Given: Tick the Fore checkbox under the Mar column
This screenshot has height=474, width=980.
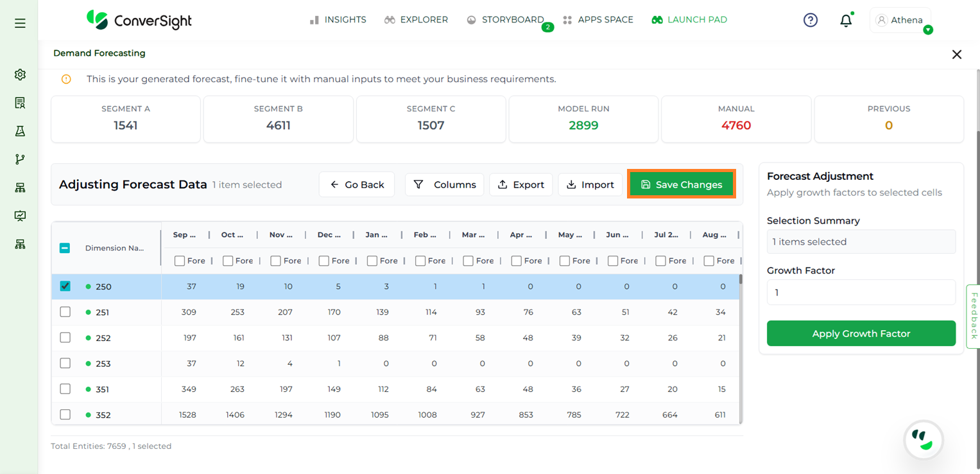Looking at the screenshot, I should [469, 261].
